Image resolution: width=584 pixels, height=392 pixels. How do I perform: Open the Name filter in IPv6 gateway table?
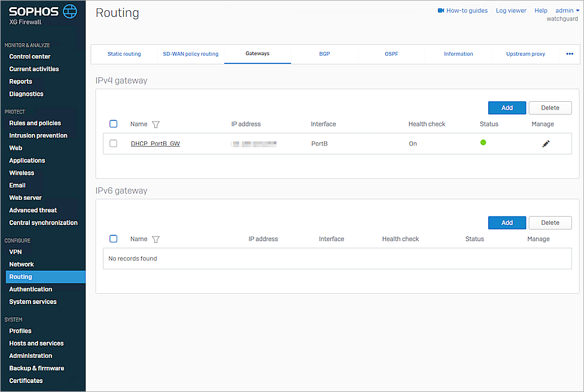(x=156, y=239)
